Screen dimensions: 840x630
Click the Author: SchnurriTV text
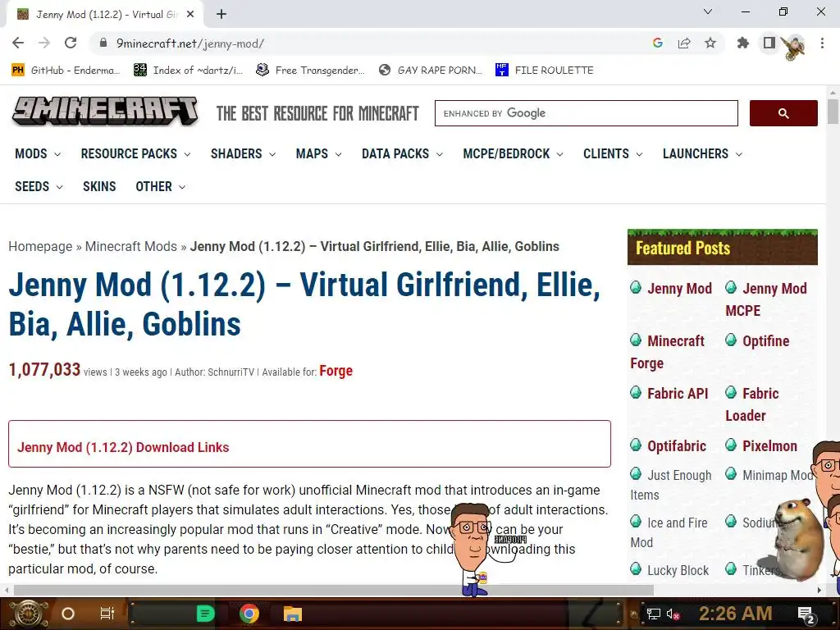point(214,372)
